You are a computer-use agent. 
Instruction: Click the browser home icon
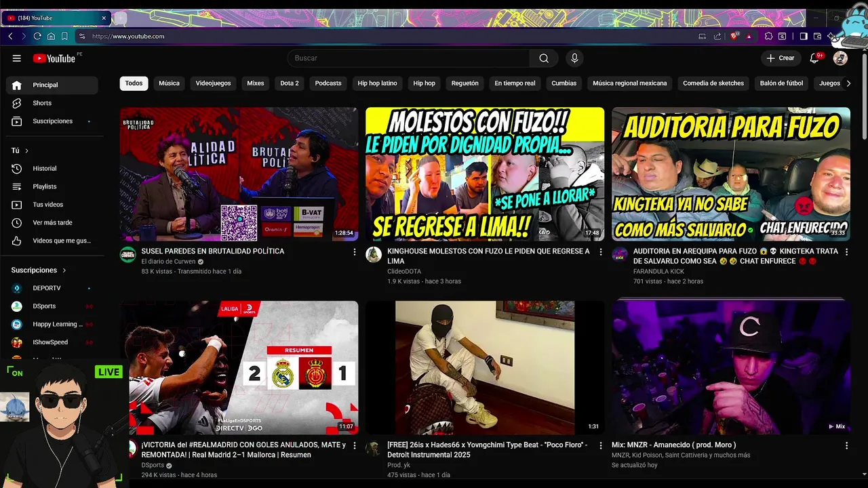(x=51, y=36)
